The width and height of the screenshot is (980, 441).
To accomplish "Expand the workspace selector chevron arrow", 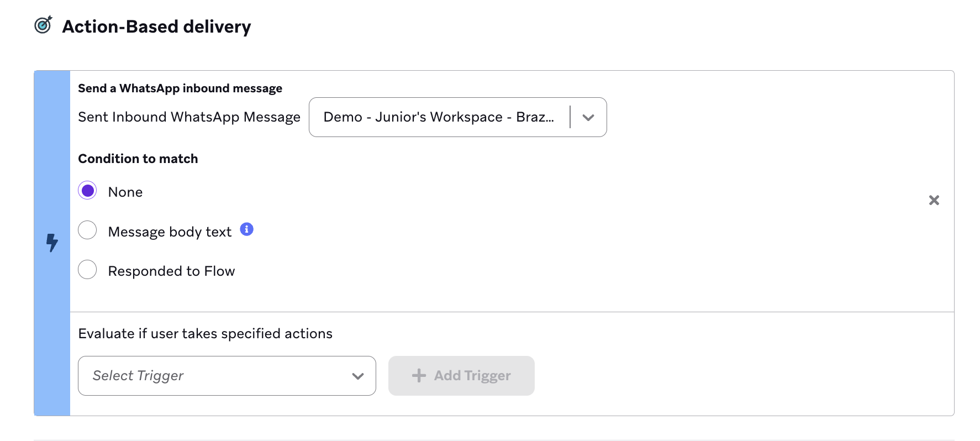I will click(x=588, y=117).
